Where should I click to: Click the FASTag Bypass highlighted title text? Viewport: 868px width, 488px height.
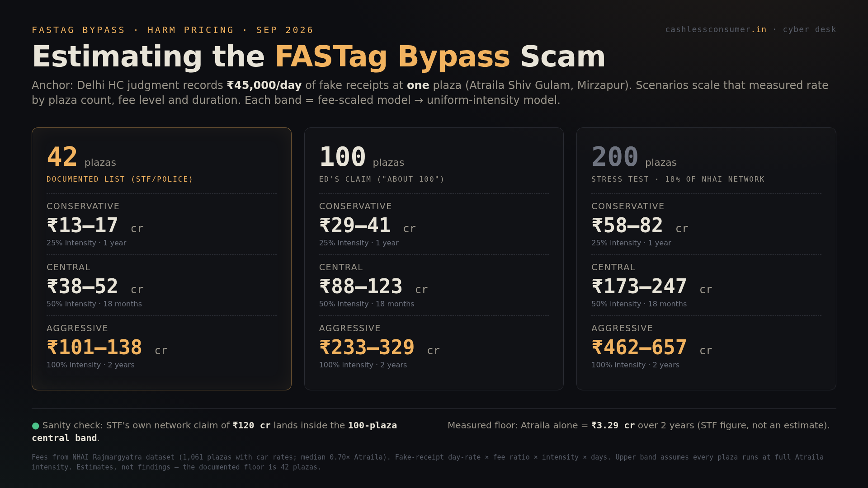pyautogui.click(x=392, y=57)
